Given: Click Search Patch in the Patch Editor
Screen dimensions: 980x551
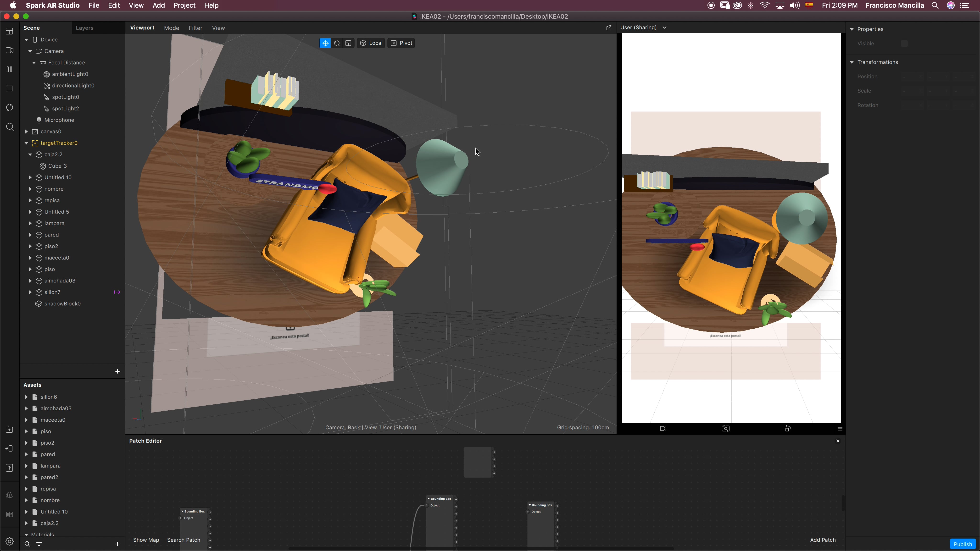Looking at the screenshot, I should point(184,540).
